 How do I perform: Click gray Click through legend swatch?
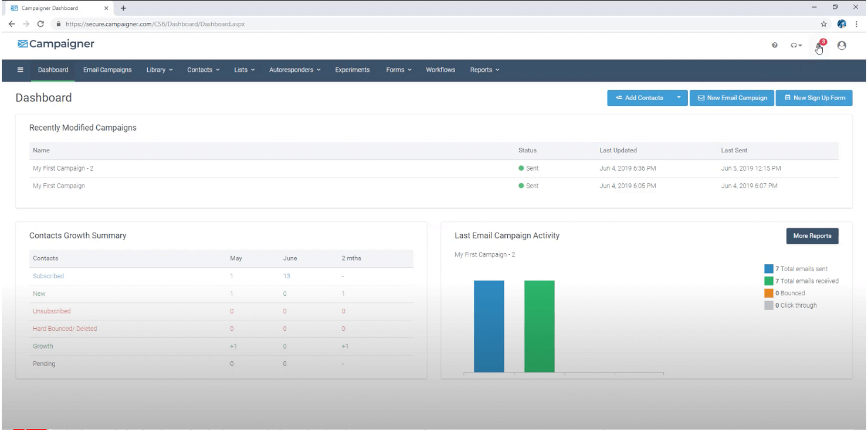769,305
